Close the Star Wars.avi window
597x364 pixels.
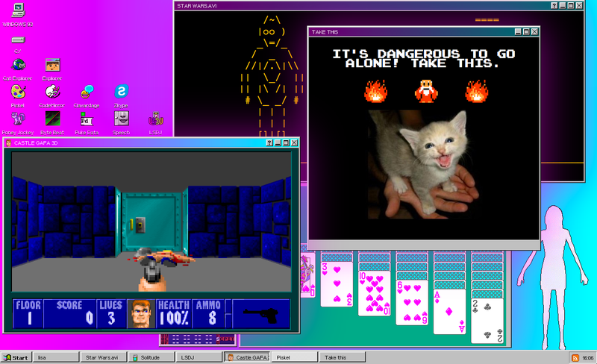click(x=579, y=6)
